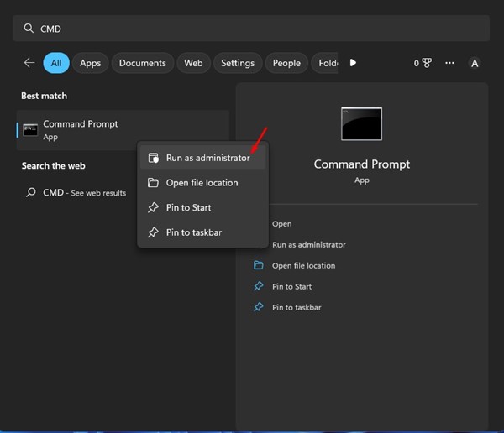This screenshot has width=504, height=433.
Task: Go back using the left arrow
Action: click(x=29, y=63)
